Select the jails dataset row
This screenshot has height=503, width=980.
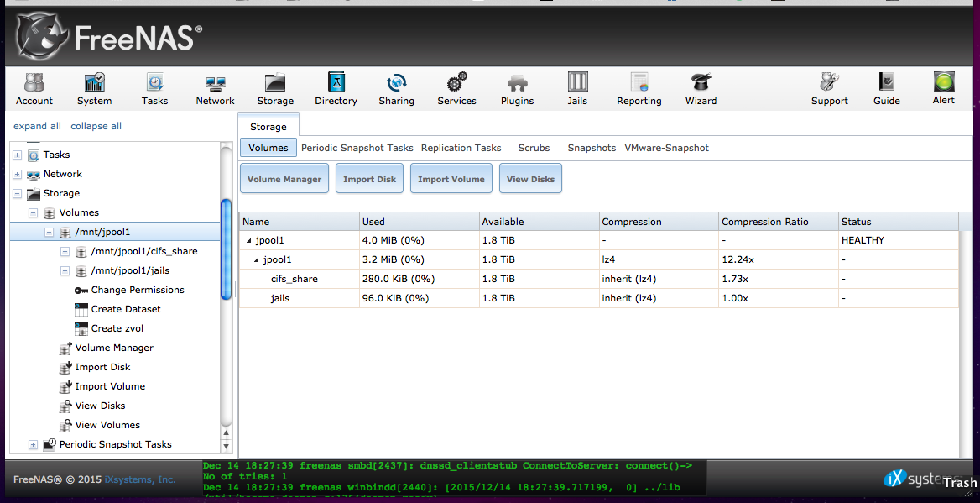tap(599, 298)
